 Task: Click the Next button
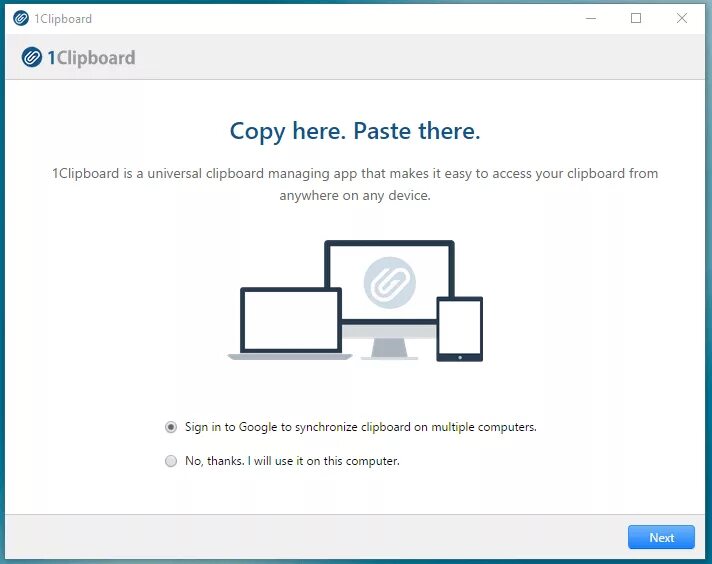[661, 537]
